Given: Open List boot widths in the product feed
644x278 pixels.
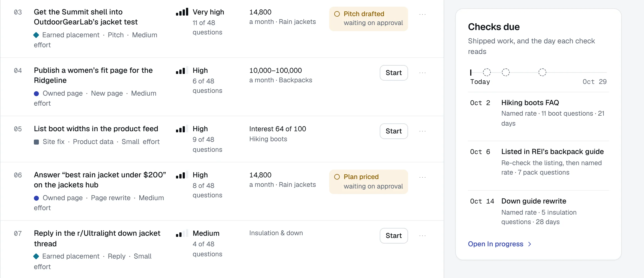Looking at the screenshot, I should (x=96, y=129).
